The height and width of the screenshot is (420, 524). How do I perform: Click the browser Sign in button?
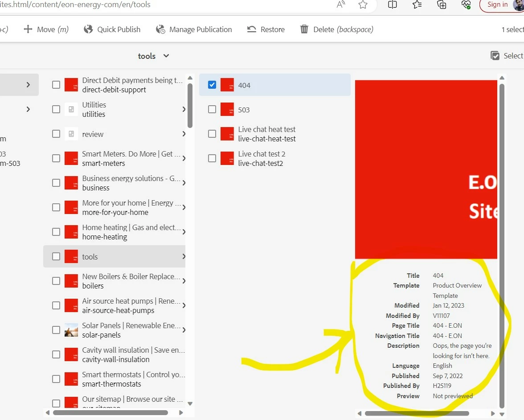(497, 4)
